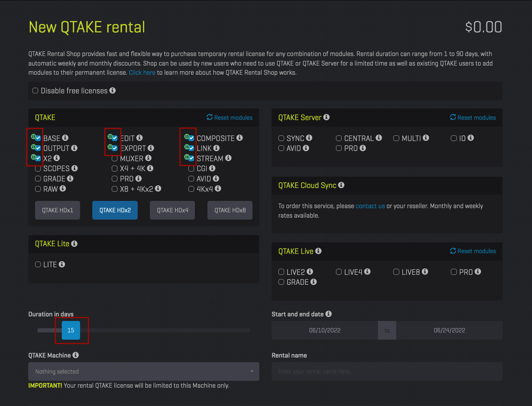
Task: Show info for LINK module
Action: coord(217,148)
